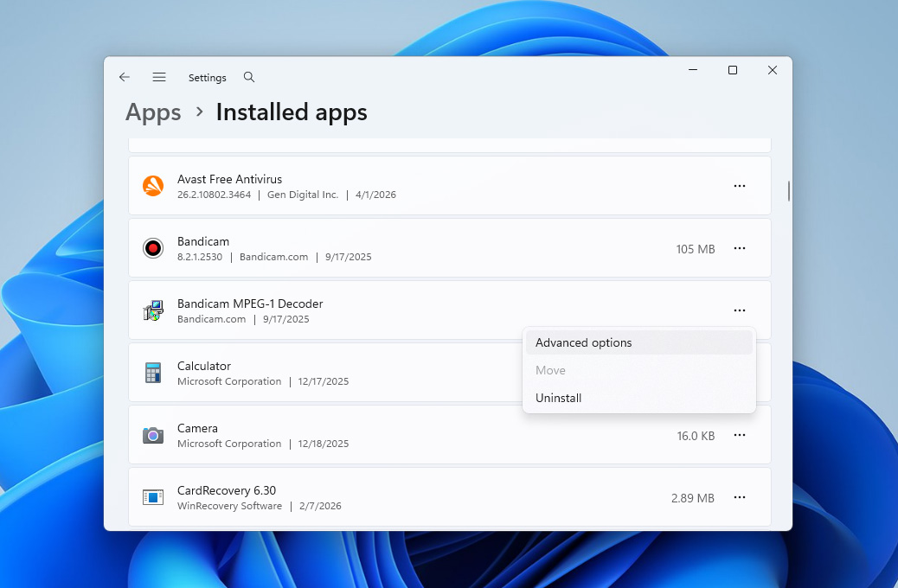Close the Settings window
This screenshot has height=588, width=898.
(x=773, y=70)
